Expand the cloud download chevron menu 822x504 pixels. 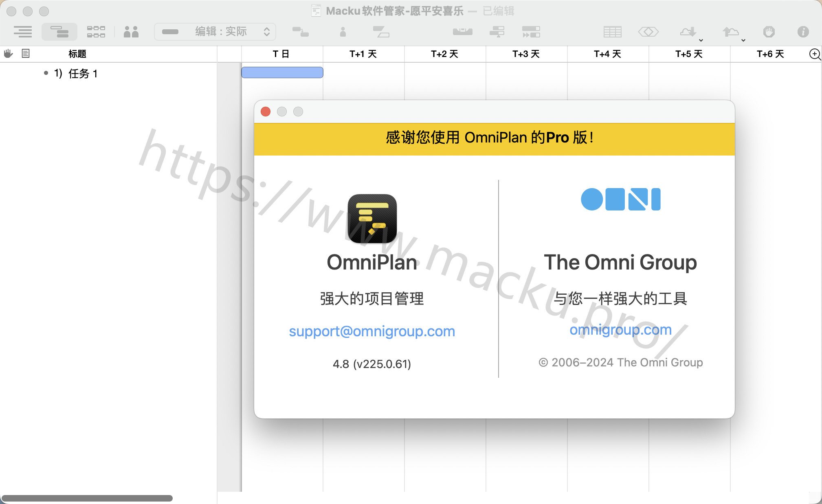click(x=701, y=40)
